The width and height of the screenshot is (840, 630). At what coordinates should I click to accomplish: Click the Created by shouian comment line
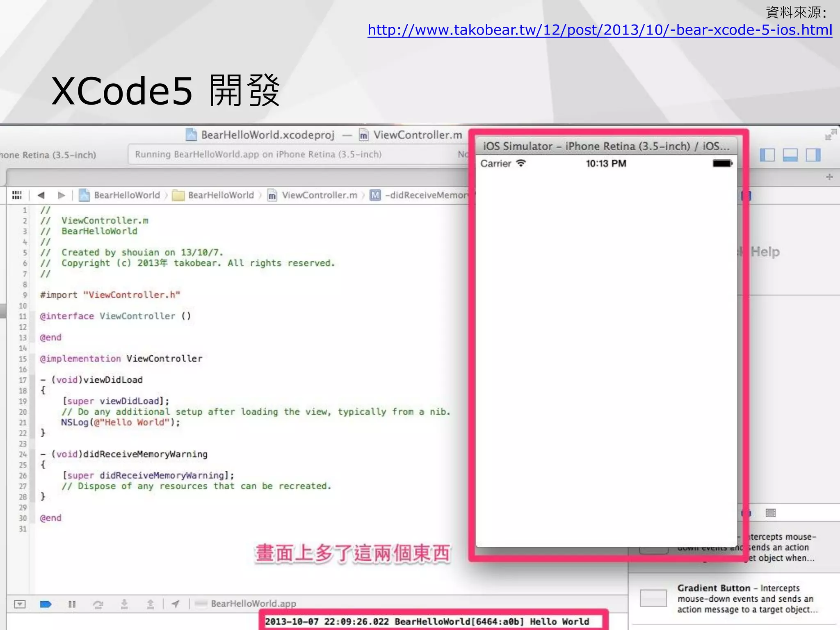click(x=132, y=252)
